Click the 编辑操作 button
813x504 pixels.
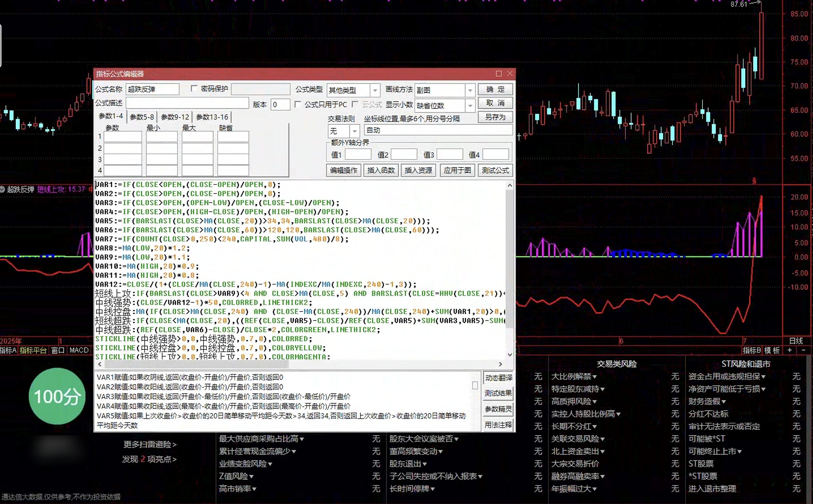(343, 170)
